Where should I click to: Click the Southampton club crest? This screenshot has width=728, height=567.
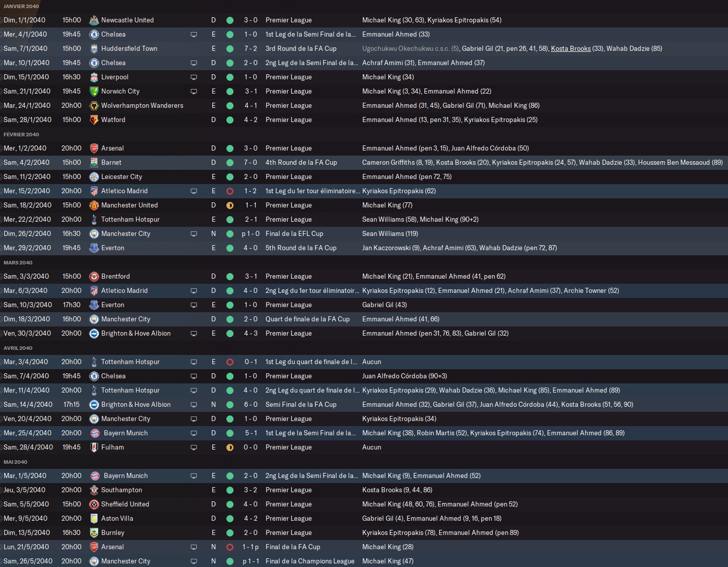[x=94, y=490]
